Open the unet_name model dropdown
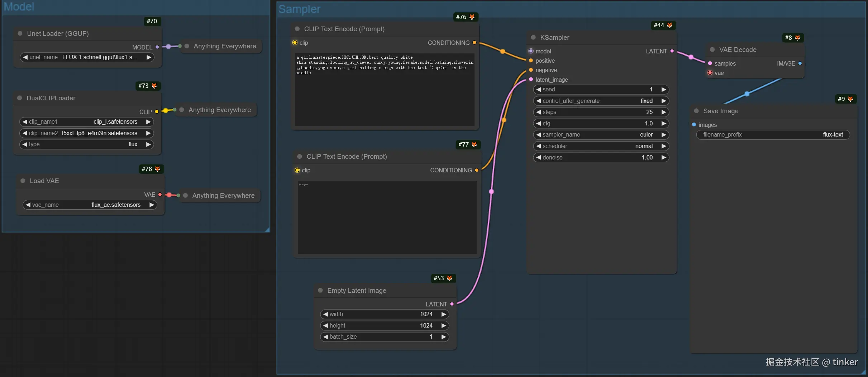The width and height of the screenshot is (868, 377). pyautogui.click(x=87, y=57)
